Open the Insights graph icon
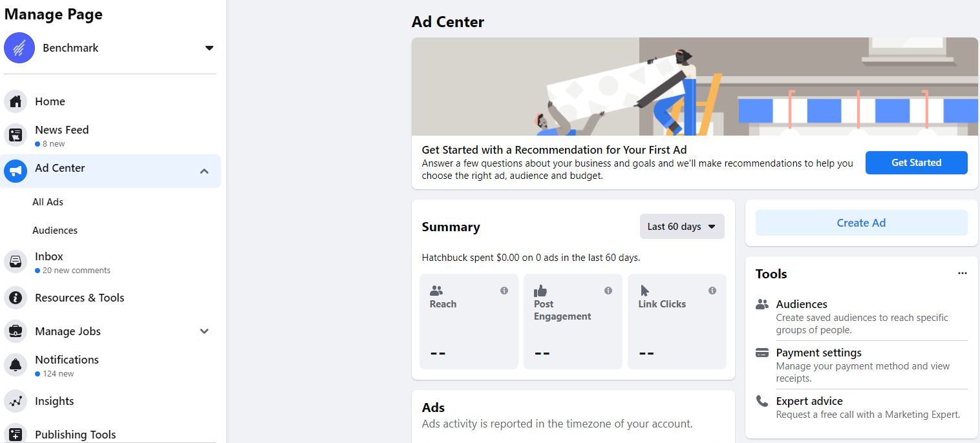 16,401
